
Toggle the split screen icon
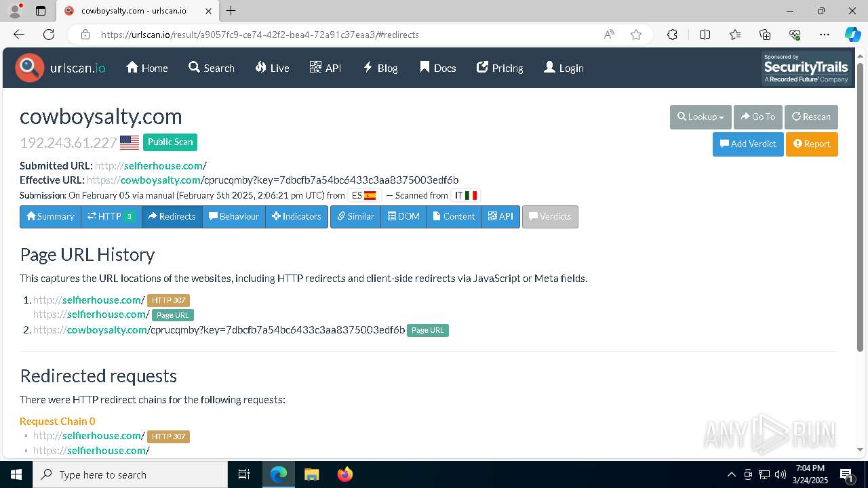705,35
